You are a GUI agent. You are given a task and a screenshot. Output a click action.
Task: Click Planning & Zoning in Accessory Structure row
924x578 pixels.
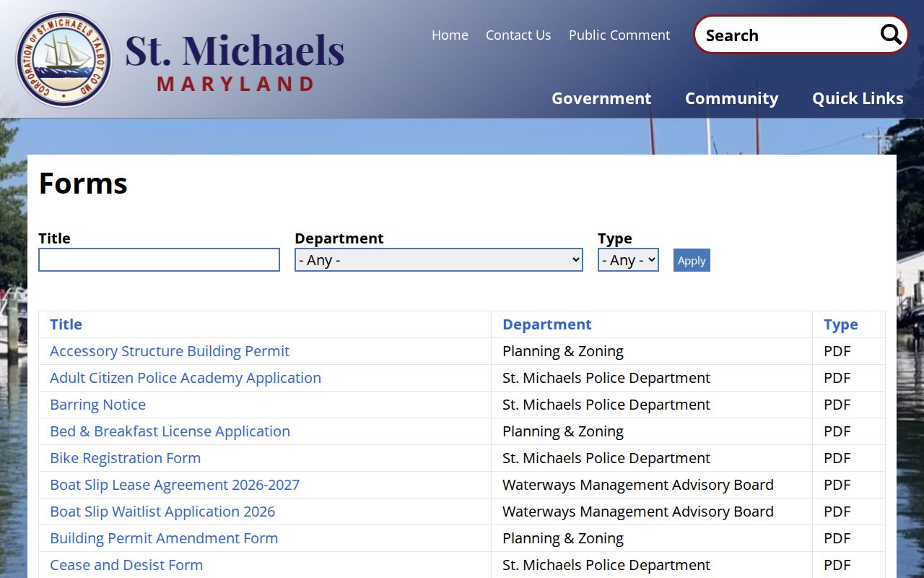click(x=563, y=351)
